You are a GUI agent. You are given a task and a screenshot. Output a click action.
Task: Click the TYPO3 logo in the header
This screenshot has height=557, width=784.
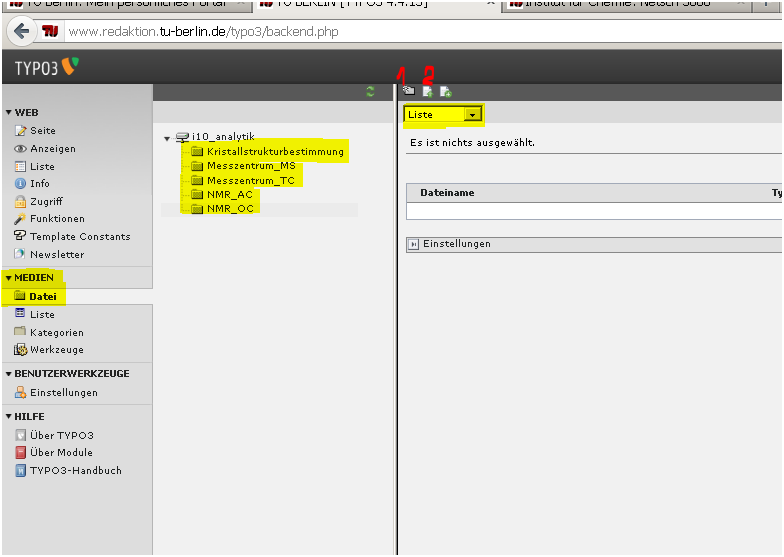pyautogui.click(x=46, y=67)
